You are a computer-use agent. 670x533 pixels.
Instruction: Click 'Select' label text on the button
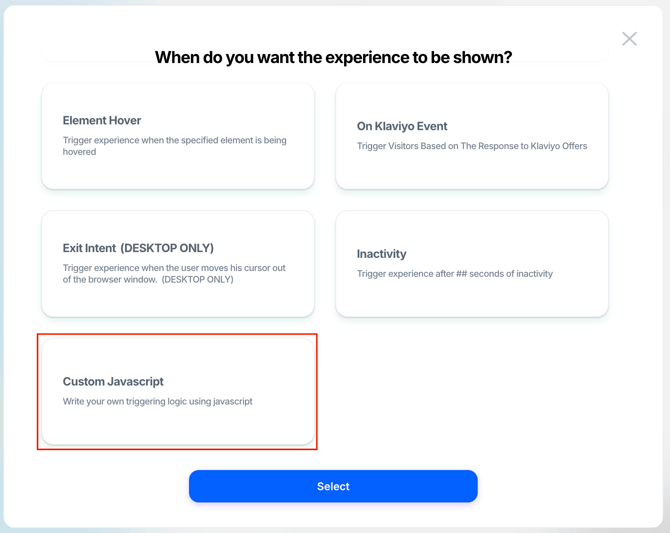click(333, 486)
